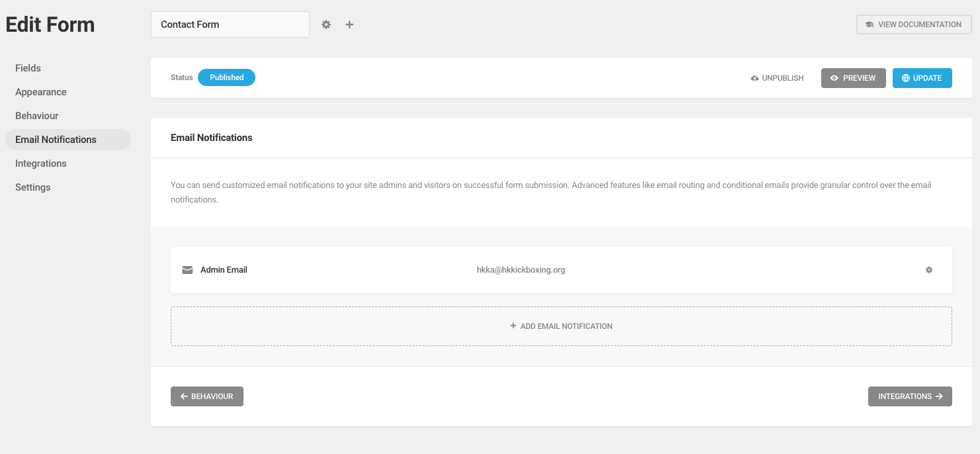
Task: Go to the Fields section
Action: [28, 68]
